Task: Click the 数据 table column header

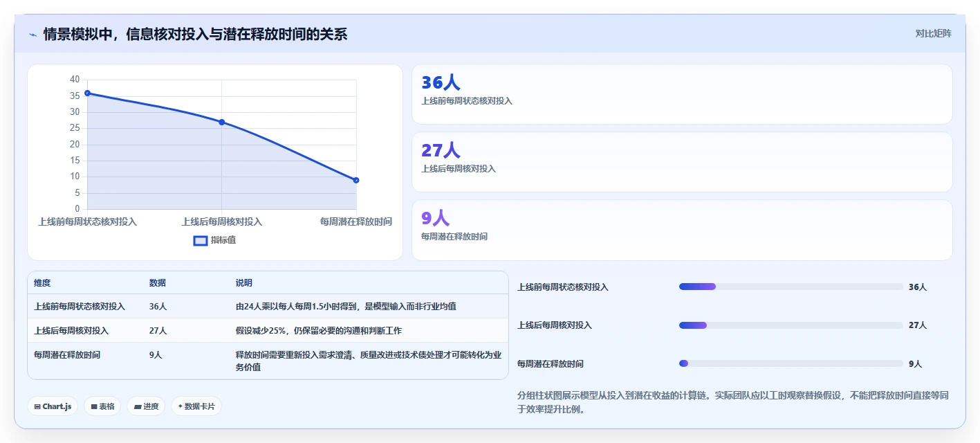Action: pyautogui.click(x=158, y=283)
